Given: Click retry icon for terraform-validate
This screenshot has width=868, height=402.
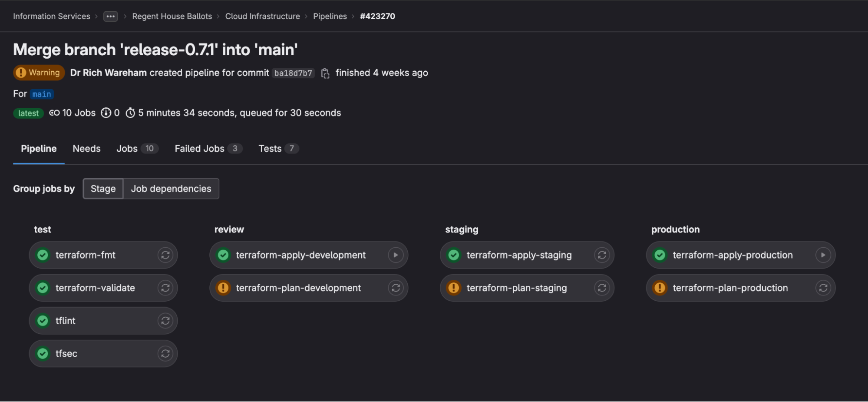Looking at the screenshot, I should (165, 288).
